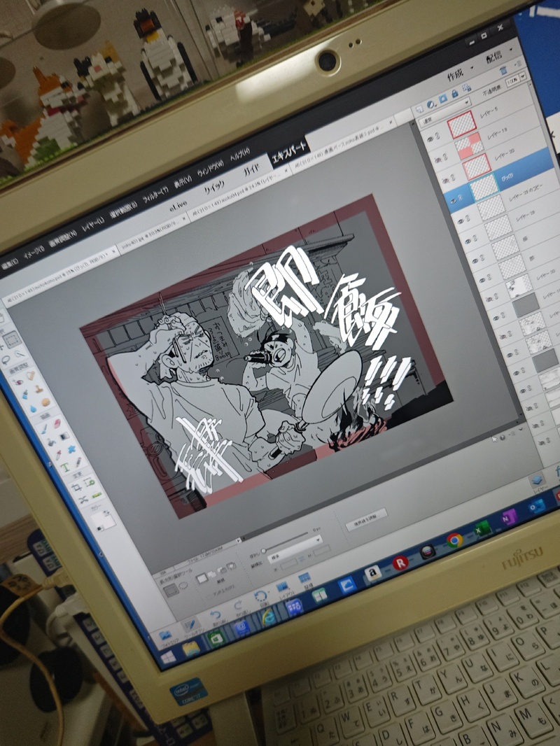This screenshot has height=746, width=560.
Task: Open Photo Bin at bottom left
Action: click(x=166, y=637)
